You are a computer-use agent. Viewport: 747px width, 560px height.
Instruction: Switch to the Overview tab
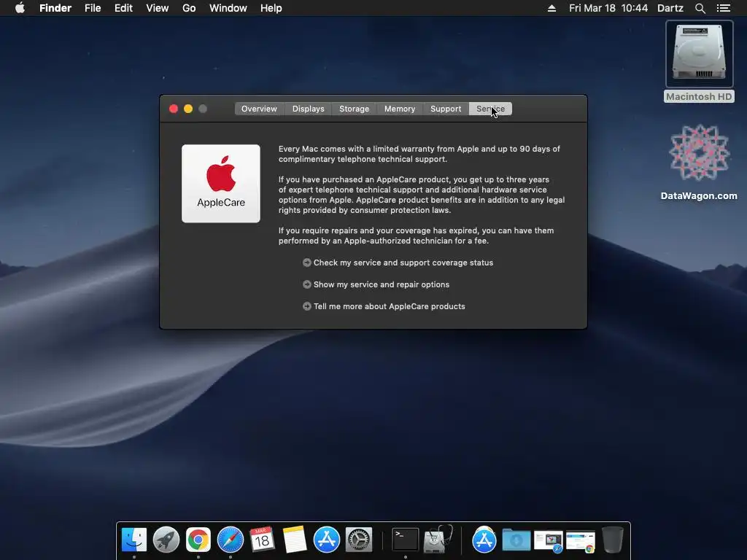click(x=259, y=109)
